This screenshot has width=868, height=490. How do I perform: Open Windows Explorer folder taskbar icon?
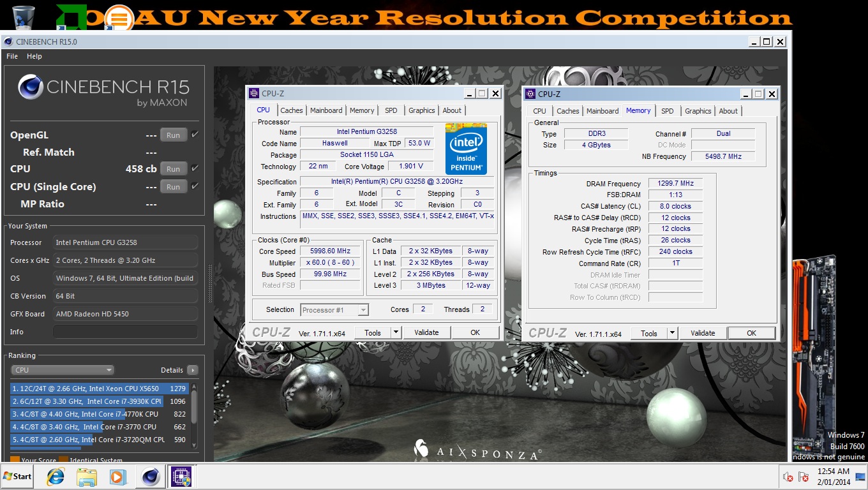[x=86, y=477]
